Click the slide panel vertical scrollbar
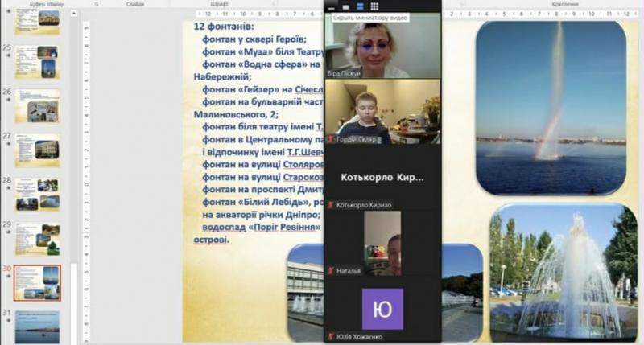This screenshot has height=345, width=644. pyautogui.click(x=75, y=161)
